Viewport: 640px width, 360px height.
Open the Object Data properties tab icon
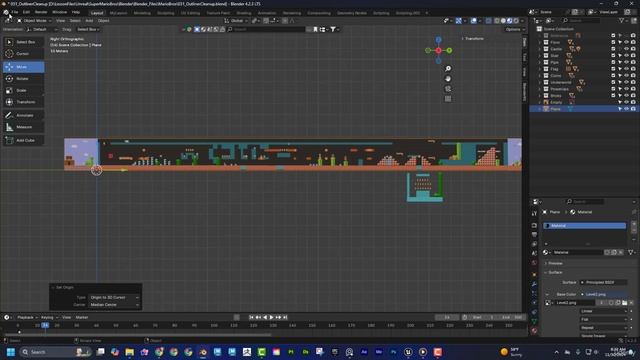click(534, 322)
